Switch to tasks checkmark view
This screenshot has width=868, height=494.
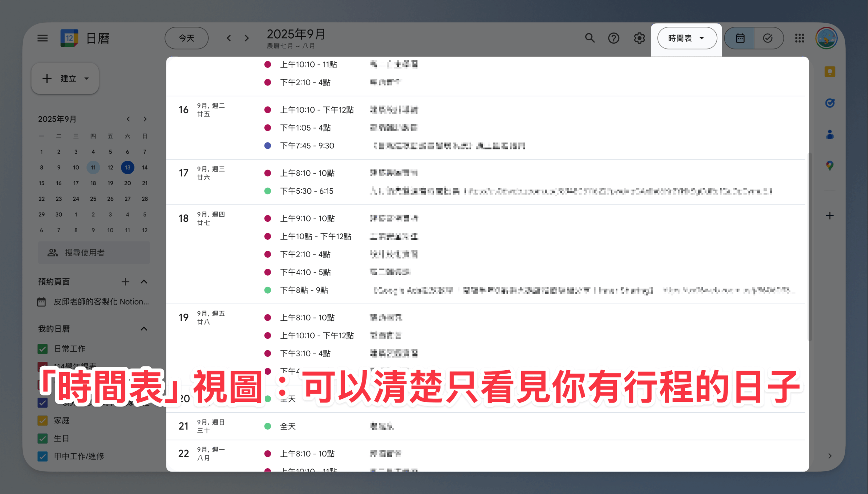point(768,38)
